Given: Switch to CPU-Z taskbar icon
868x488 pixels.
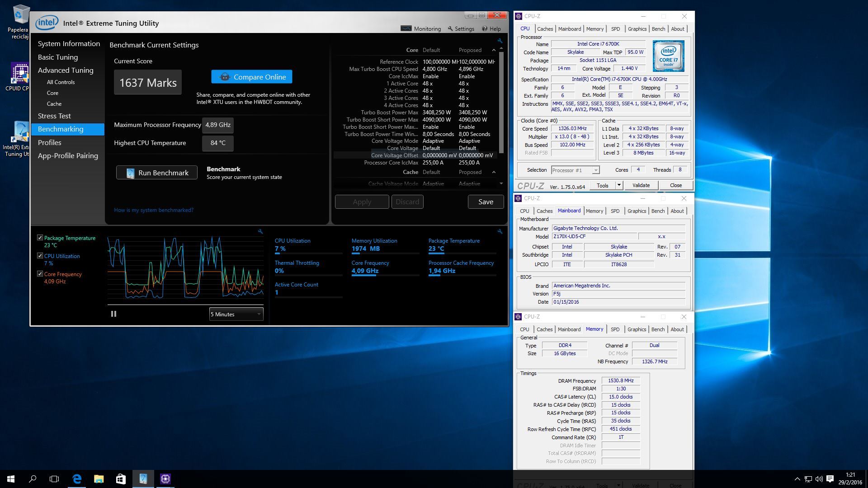Looking at the screenshot, I should point(165,479).
